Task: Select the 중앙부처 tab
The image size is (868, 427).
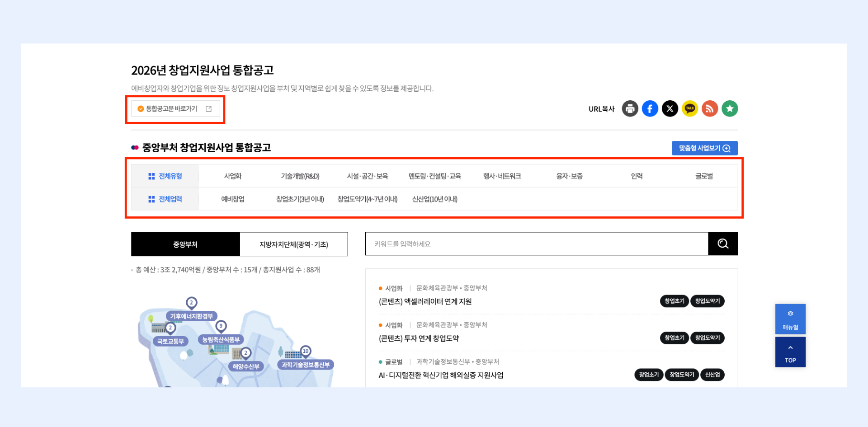Action: point(185,244)
